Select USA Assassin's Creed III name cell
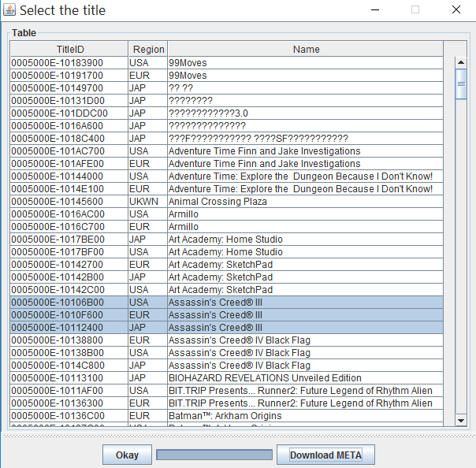476x468 pixels. click(306, 303)
